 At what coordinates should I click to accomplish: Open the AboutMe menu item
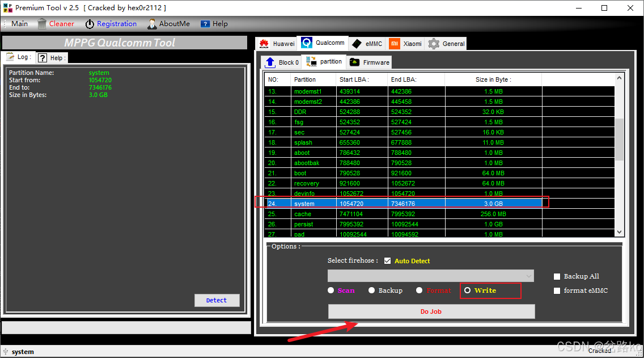[x=169, y=24]
